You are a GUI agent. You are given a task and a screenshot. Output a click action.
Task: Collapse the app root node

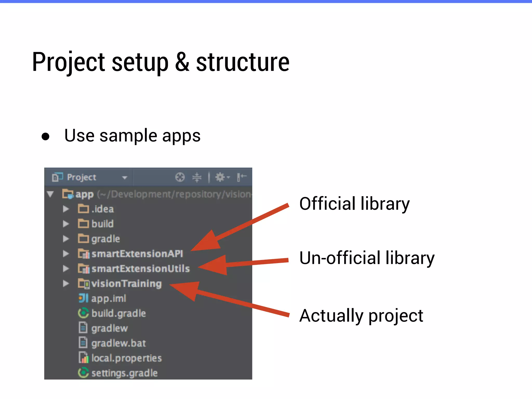[x=50, y=194]
